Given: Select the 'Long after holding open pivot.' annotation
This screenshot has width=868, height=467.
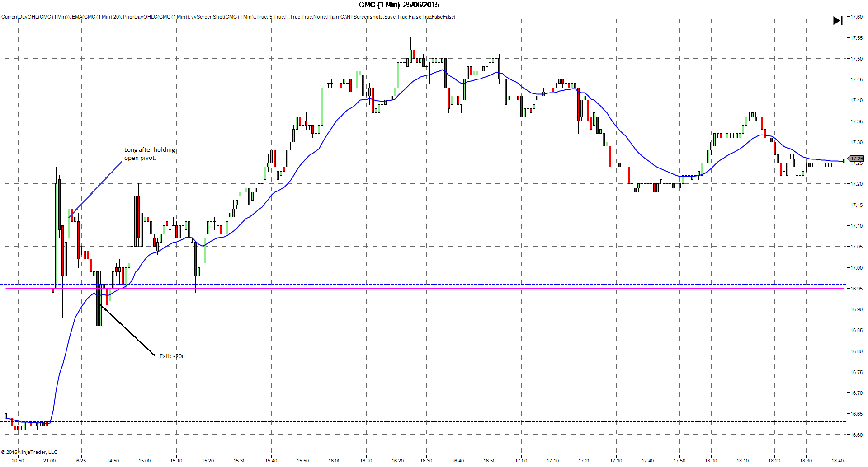Looking at the screenshot, I should 150,154.
